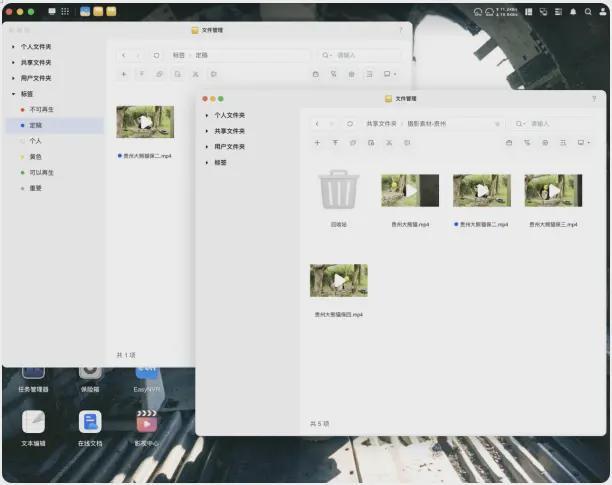
Task: Open the app grid launcher in top bar
Action: 65,11
